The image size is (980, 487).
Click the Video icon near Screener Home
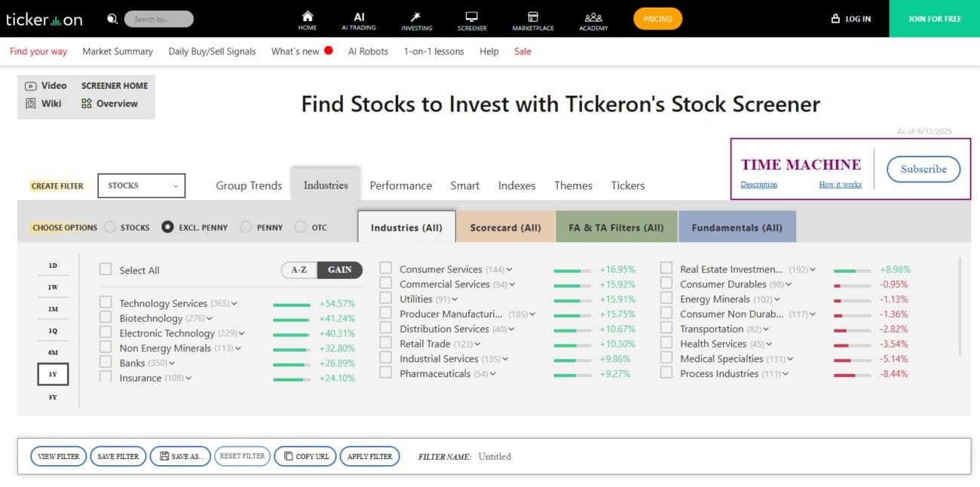(x=31, y=85)
